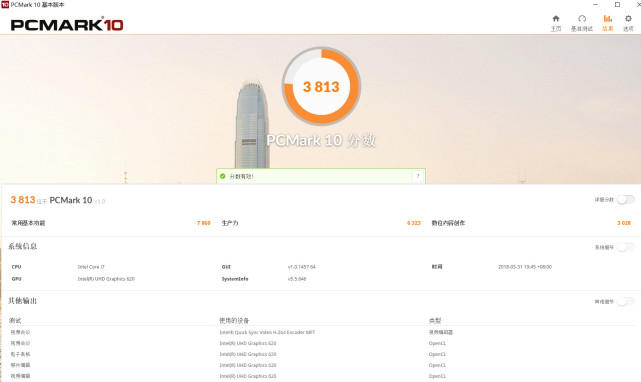Click the 其他输出 section heading
Viewport: 641px width, 382px height.
(23, 301)
